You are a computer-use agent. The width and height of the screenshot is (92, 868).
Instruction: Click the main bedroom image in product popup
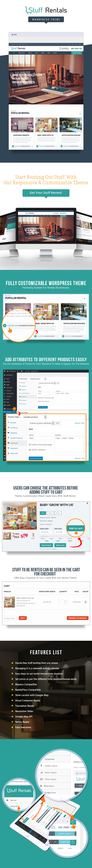[20, 516]
